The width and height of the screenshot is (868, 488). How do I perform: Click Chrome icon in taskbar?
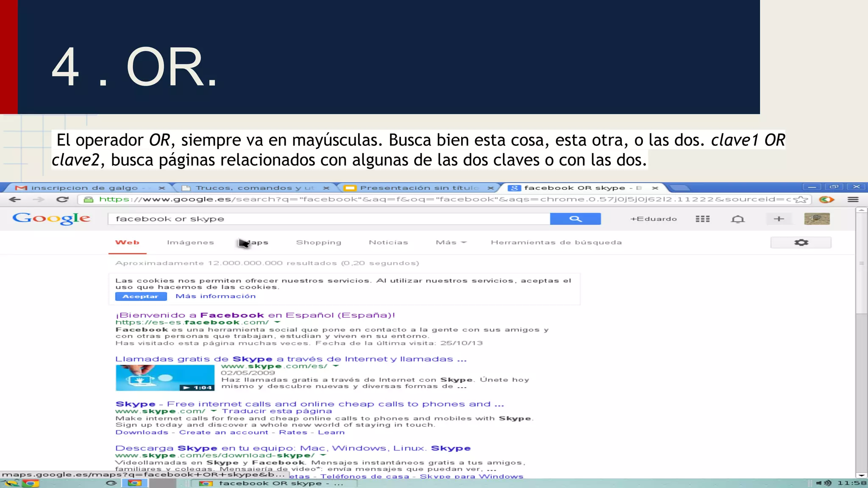[30, 483]
